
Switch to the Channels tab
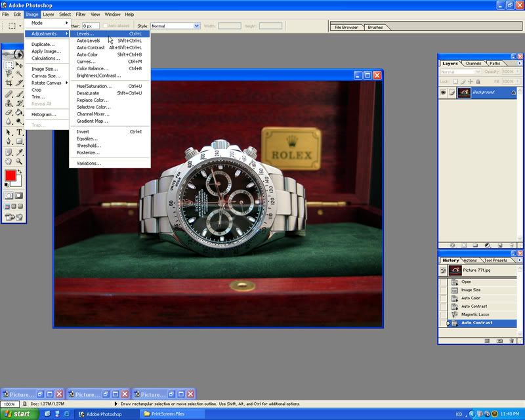pyautogui.click(x=473, y=63)
